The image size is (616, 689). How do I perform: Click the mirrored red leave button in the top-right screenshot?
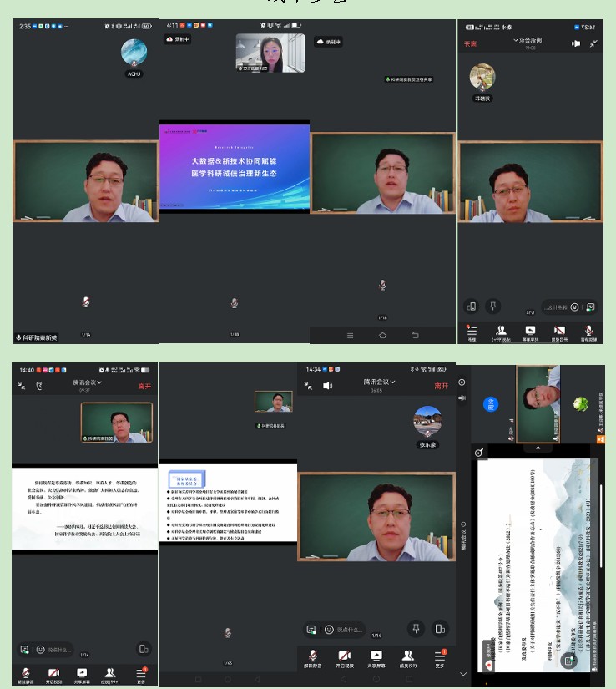point(470,44)
